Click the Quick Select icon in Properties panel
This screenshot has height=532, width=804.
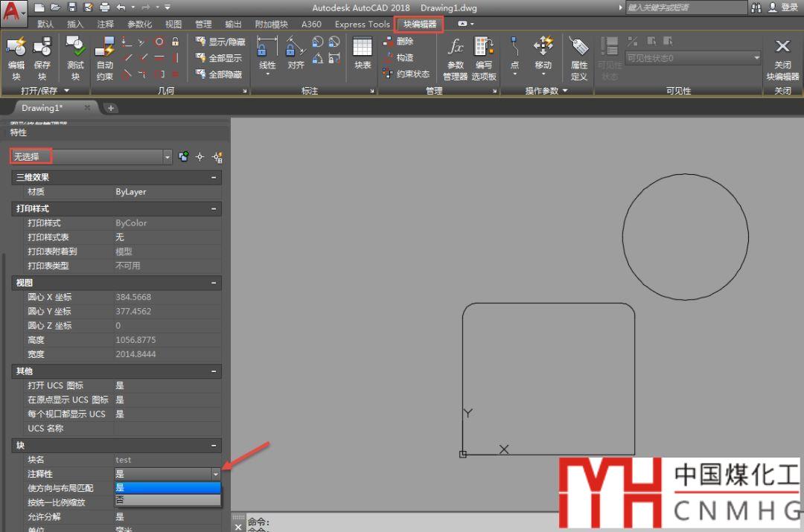click(217, 157)
